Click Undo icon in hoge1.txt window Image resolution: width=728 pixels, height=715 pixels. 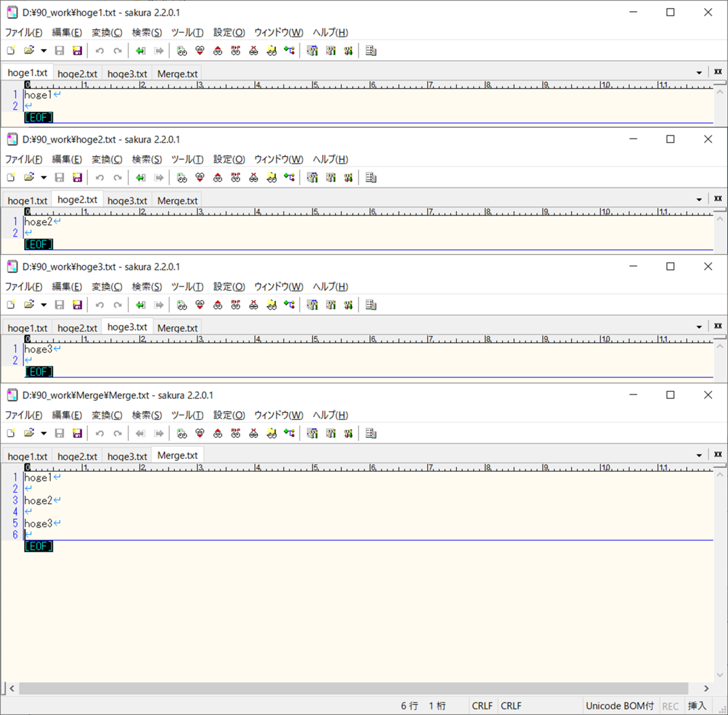pos(99,51)
